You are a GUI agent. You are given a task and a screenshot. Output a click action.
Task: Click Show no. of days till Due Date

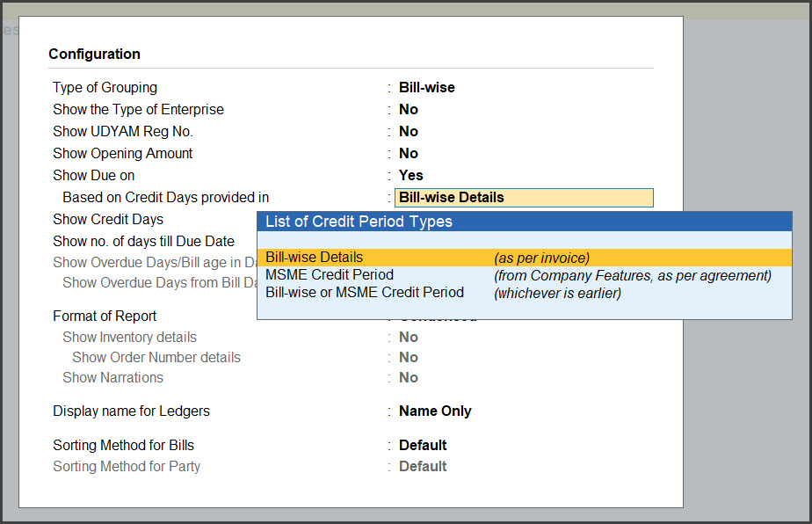pos(143,241)
